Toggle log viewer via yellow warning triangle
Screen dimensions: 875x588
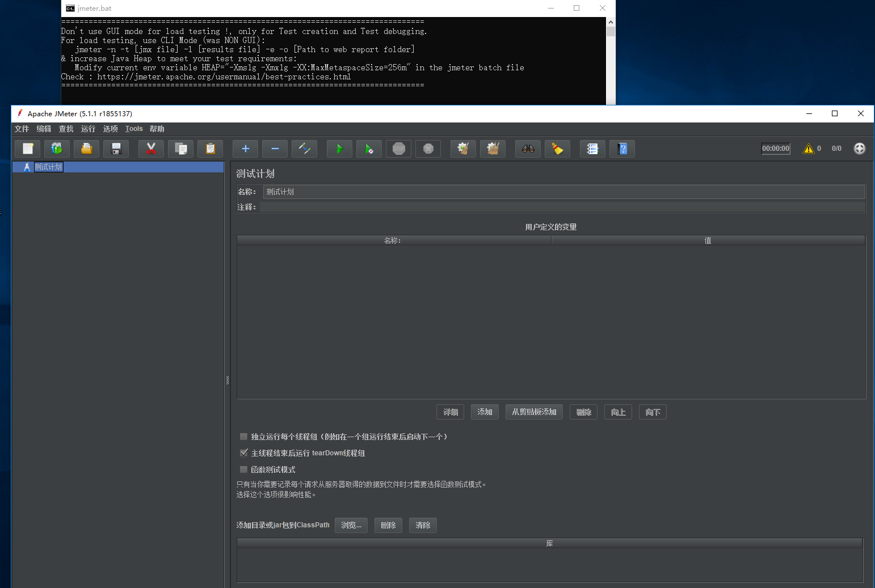tap(809, 149)
